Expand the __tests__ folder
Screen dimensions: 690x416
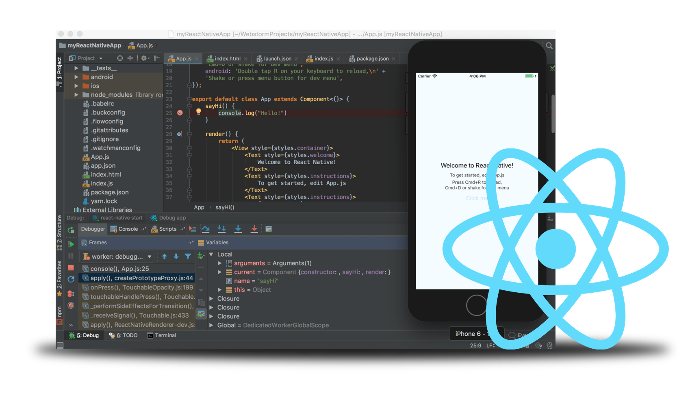[77, 68]
